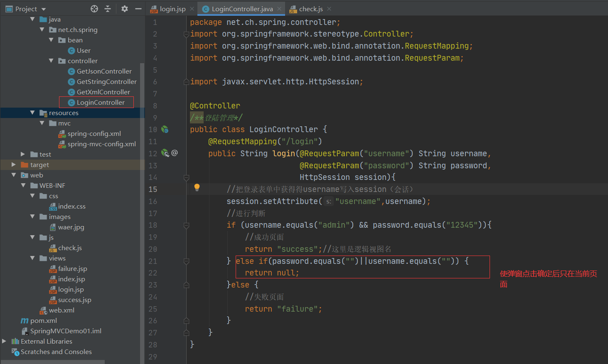Close the login.jsp tab
The width and height of the screenshot is (608, 364).
point(192,9)
